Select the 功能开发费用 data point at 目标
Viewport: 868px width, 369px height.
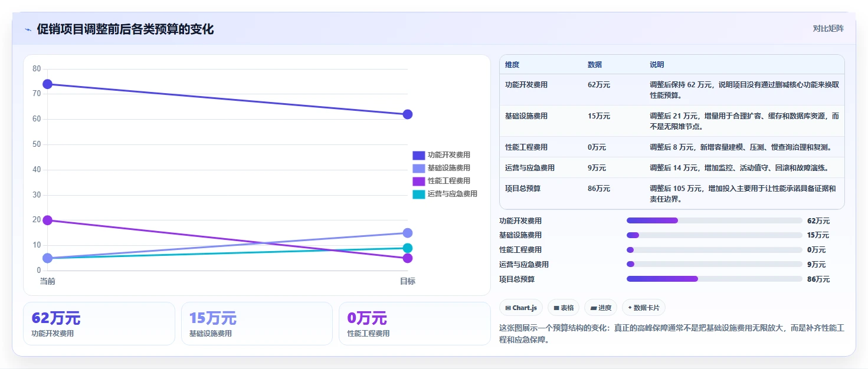pyautogui.click(x=407, y=114)
